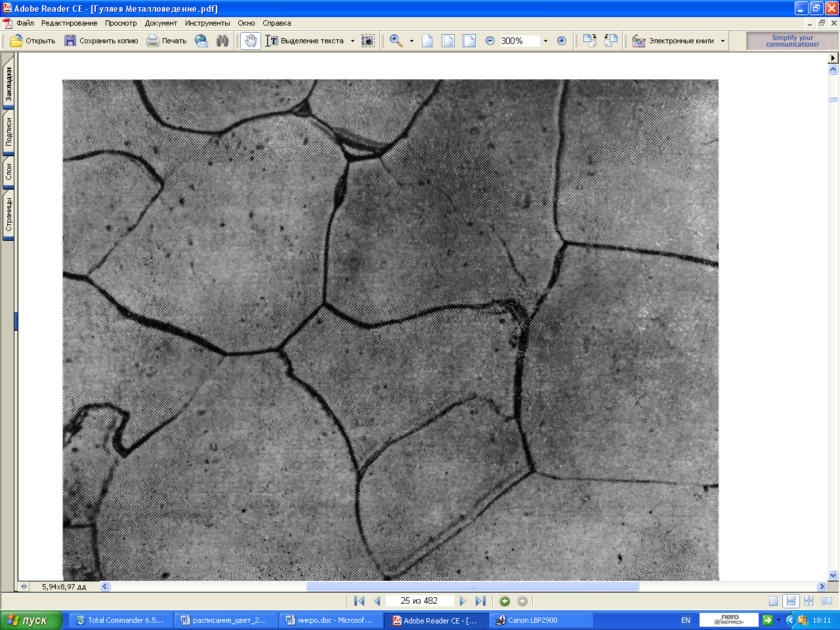Screen dimensions: 840x630
Task: Click the page size 5,94x8,97 status
Action: click(x=64, y=587)
